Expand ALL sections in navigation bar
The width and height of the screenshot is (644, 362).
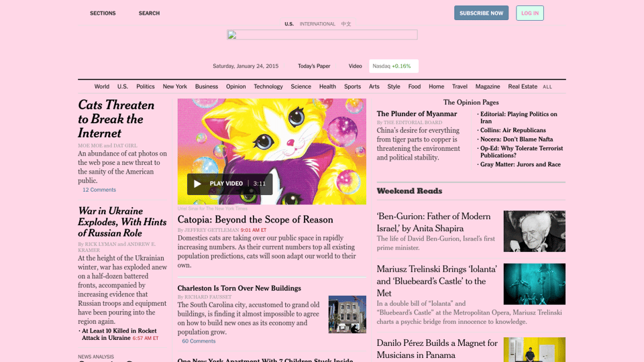coord(547,87)
